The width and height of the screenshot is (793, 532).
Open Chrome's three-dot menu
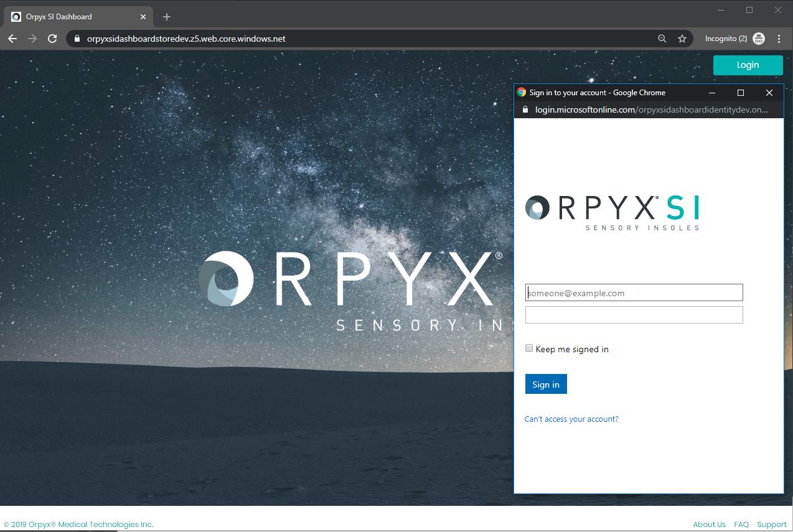pos(779,39)
